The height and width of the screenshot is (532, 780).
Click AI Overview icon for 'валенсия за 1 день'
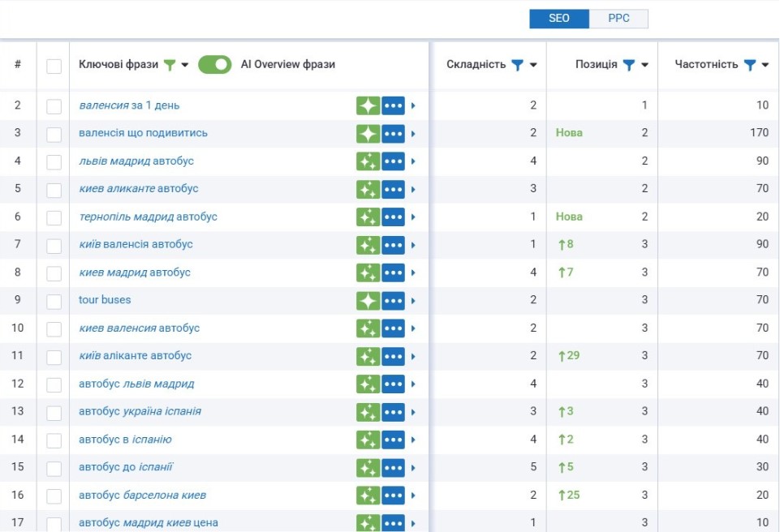pyautogui.click(x=368, y=105)
